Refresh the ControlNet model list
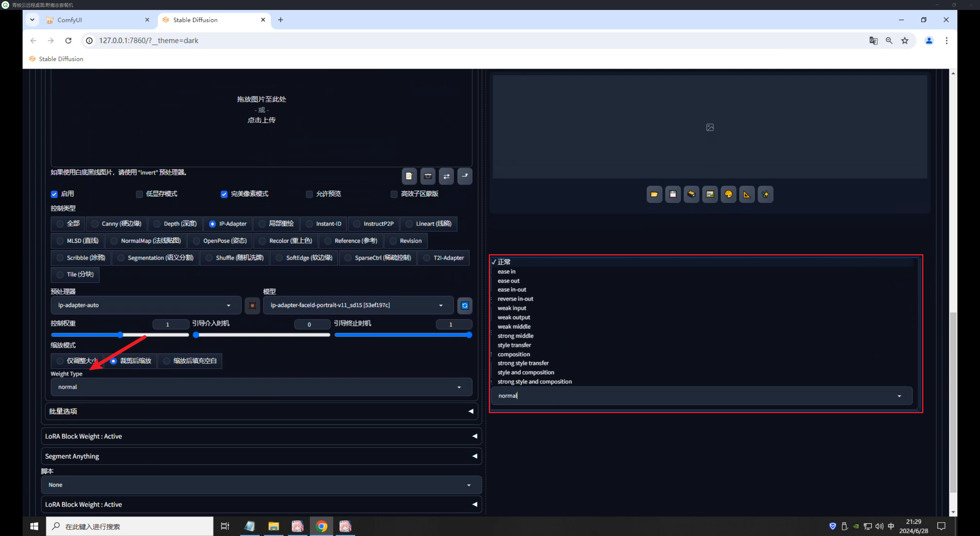 [x=465, y=306]
